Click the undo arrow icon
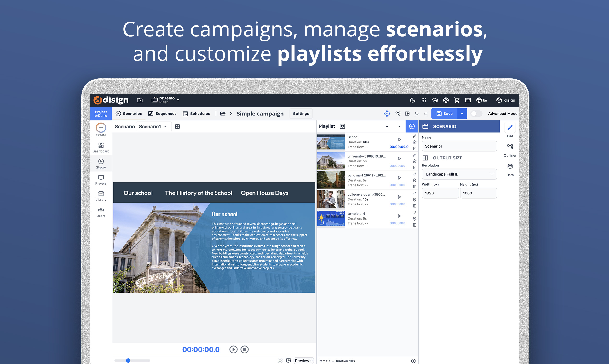 (417, 114)
